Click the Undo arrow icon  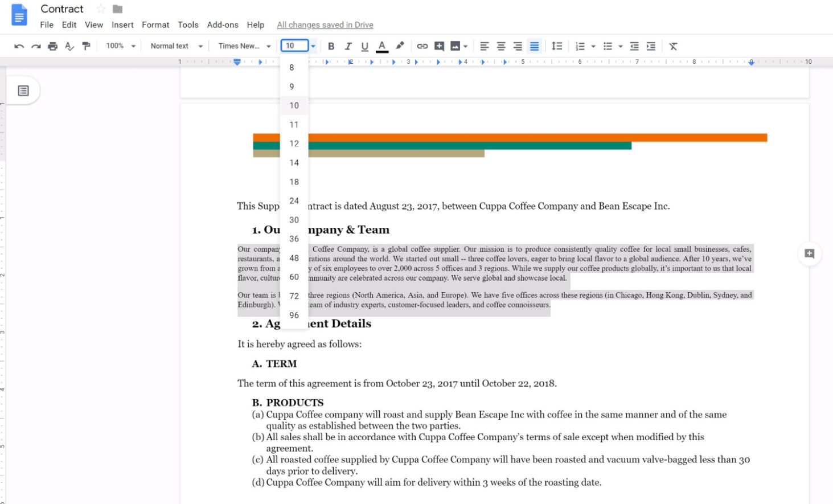click(19, 46)
